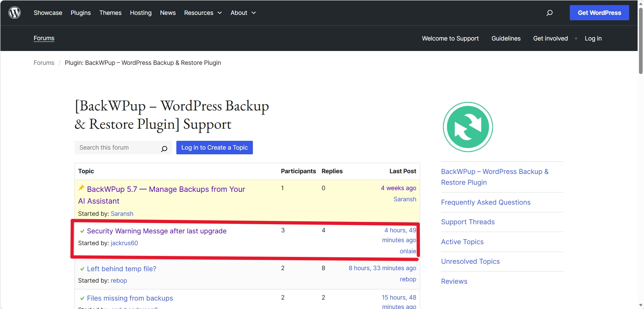Open the Reviews sidebar link
The height and width of the screenshot is (309, 644).
coord(454,281)
